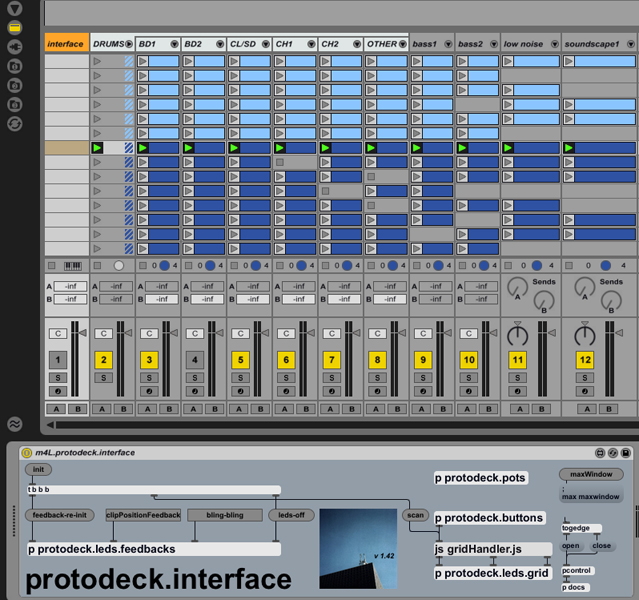The height and width of the screenshot is (600, 639).
Task: Launch the green clip in the DRUMS group
Action: (x=97, y=148)
